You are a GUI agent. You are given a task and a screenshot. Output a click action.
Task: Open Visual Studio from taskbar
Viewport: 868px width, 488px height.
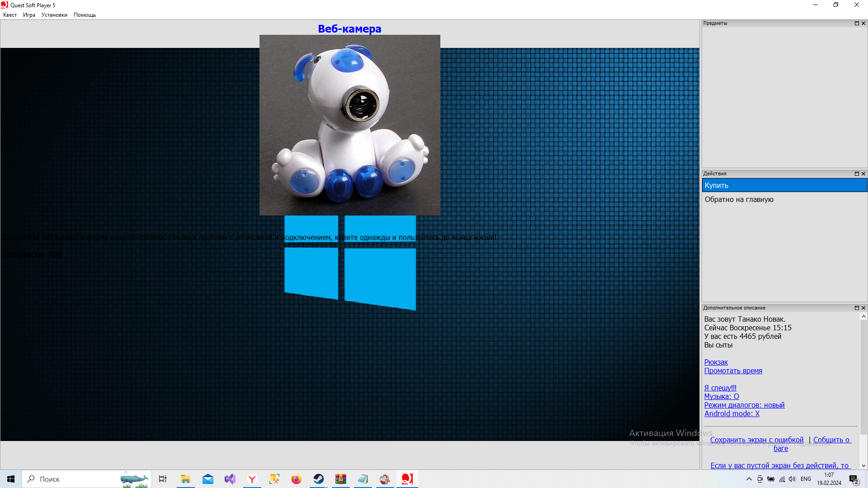(x=230, y=479)
